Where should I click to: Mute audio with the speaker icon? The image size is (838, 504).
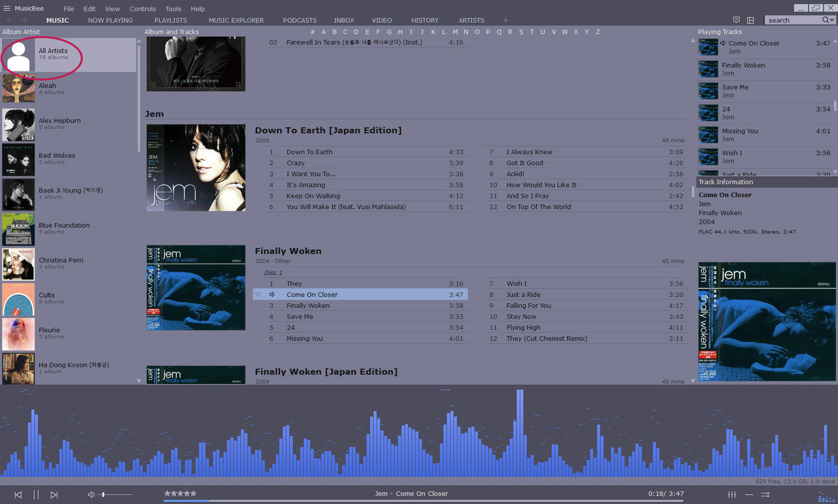[x=91, y=495]
